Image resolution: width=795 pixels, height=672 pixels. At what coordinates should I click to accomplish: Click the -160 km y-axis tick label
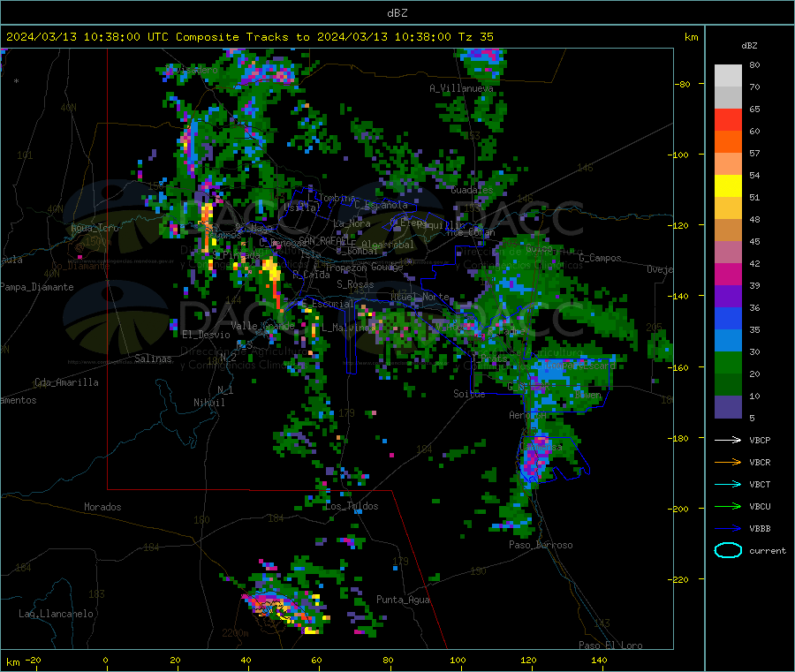click(x=680, y=367)
